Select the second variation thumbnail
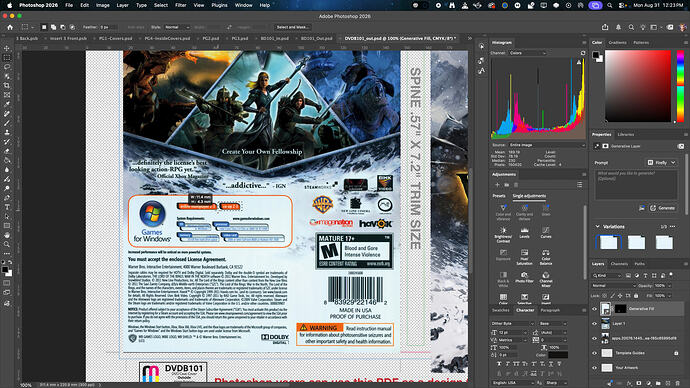This screenshot has width=690, height=388. 636,242
